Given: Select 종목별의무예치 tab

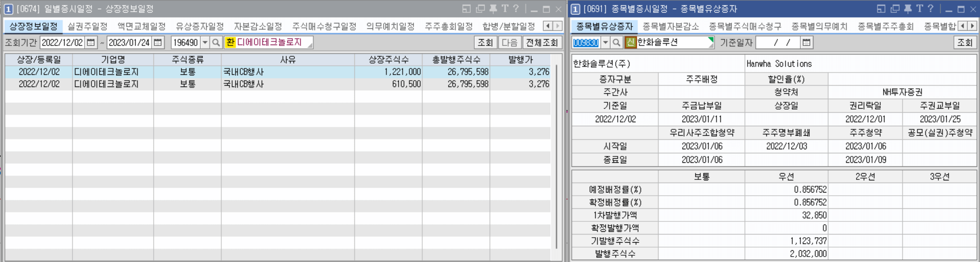Looking at the screenshot, I should pos(819,26).
